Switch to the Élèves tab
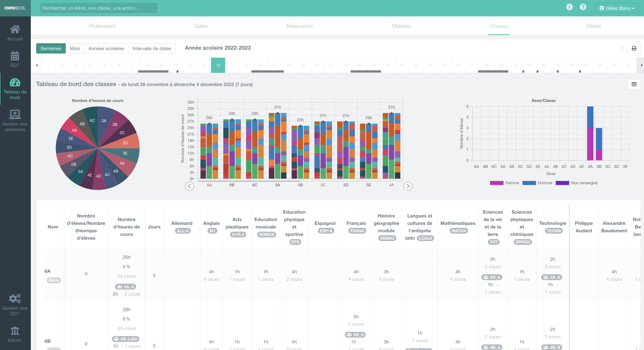The width and height of the screenshot is (644, 350). point(594,26)
